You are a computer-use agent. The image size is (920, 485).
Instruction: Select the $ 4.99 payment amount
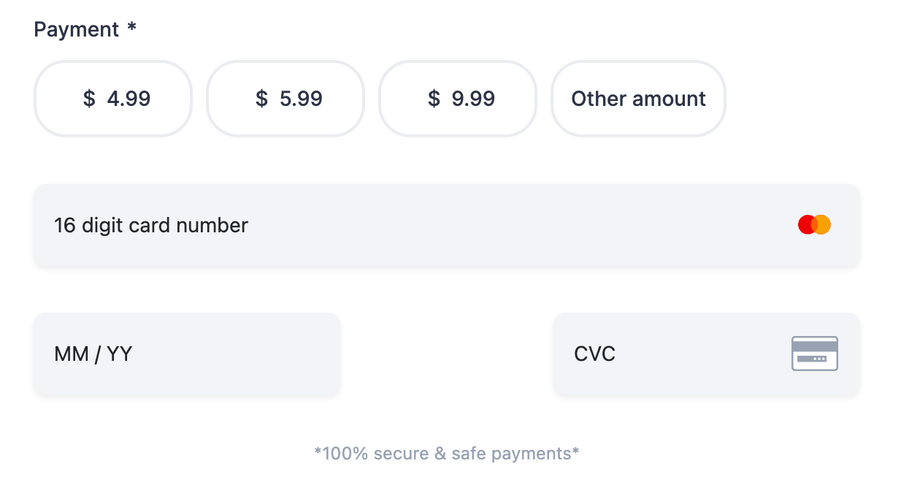pos(113,98)
